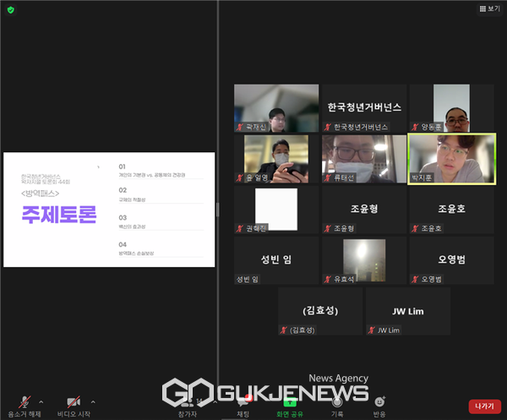Click muted mic icon beside 조윤형 label
The image size is (507, 420).
328,228
